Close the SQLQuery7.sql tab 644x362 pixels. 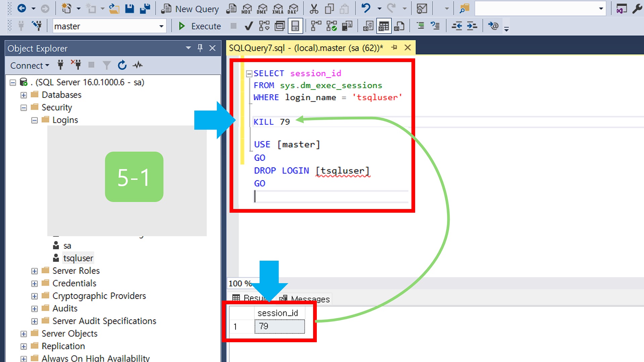click(407, 48)
